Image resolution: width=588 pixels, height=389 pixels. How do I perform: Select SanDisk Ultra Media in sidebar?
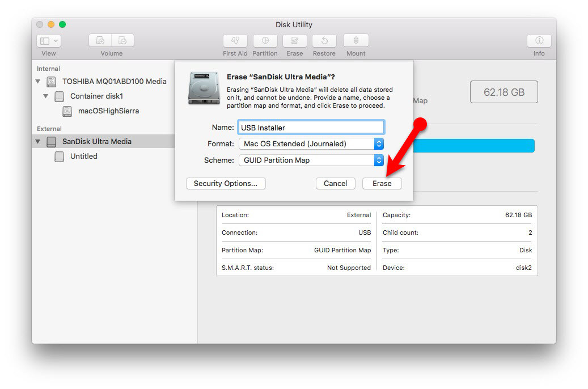pos(97,141)
